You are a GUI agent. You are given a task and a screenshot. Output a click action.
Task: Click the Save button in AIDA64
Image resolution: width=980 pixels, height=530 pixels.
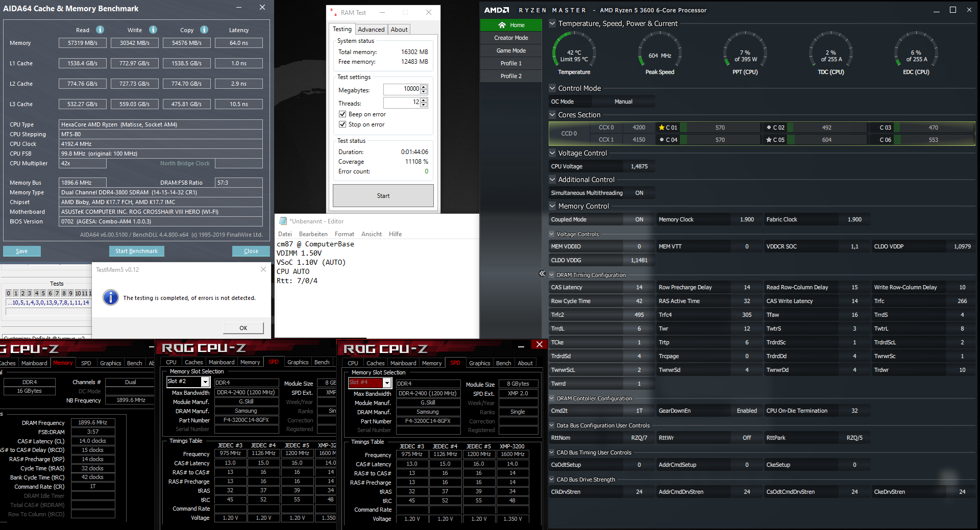coord(22,251)
